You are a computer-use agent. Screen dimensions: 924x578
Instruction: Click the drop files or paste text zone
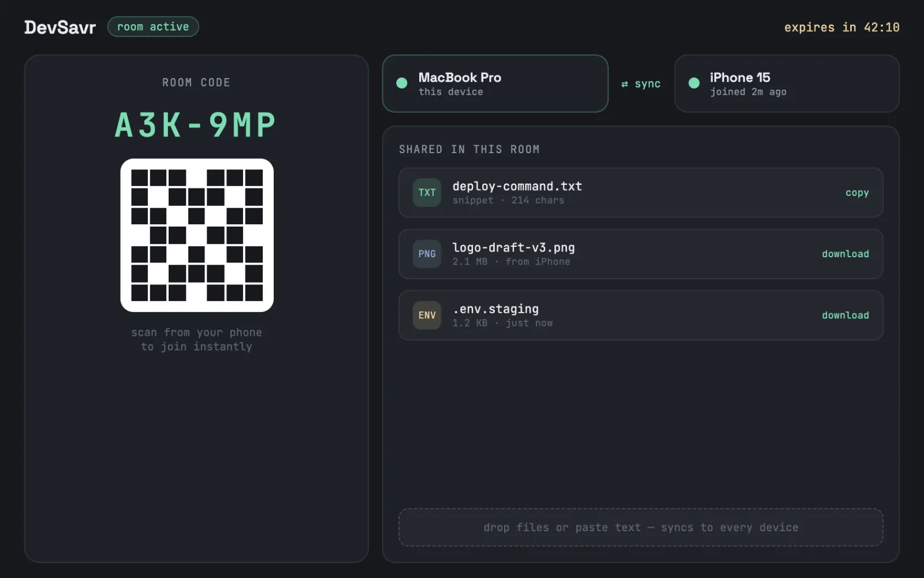[641, 527]
